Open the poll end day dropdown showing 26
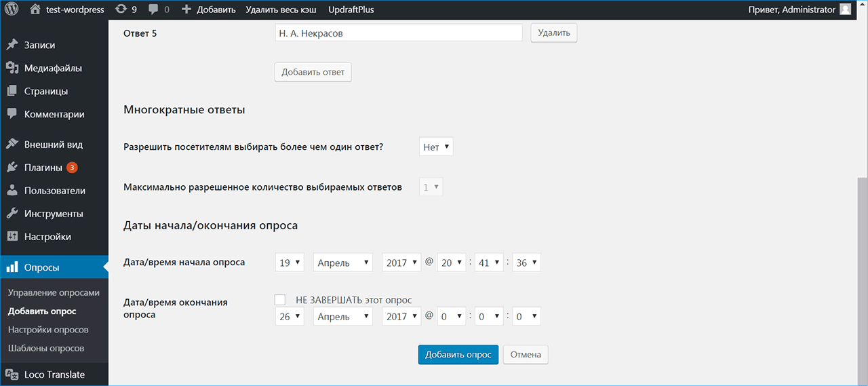The height and width of the screenshot is (386, 868). tap(290, 317)
